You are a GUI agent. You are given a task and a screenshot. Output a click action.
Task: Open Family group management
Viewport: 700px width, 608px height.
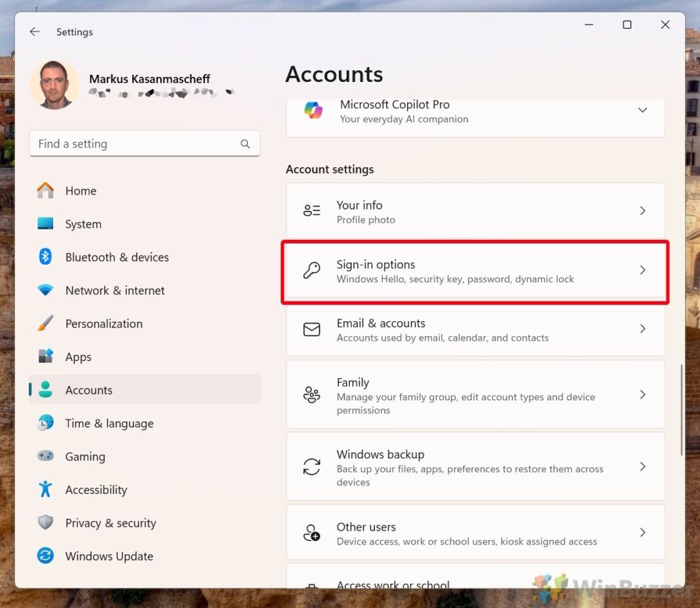pyautogui.click(x=475, y=394)
